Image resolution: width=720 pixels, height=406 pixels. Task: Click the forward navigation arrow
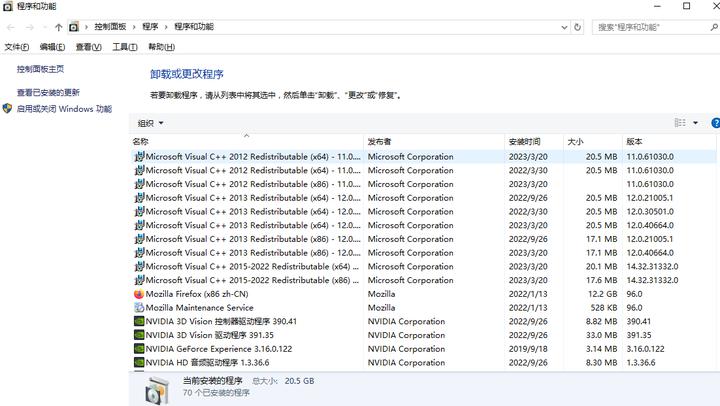point(29,27)
